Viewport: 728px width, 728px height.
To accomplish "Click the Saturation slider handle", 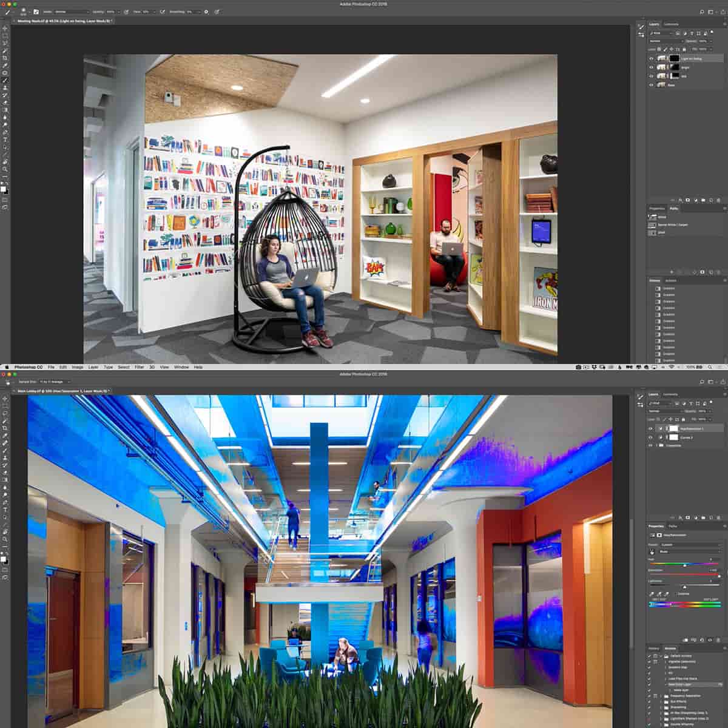I will pyautogui.click(x=720, y=576).
